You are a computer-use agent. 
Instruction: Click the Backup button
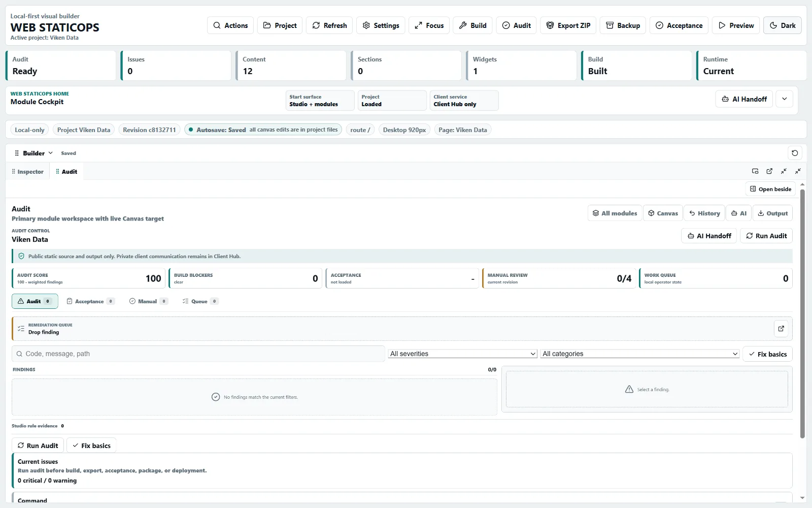click(x=623, y=25)
